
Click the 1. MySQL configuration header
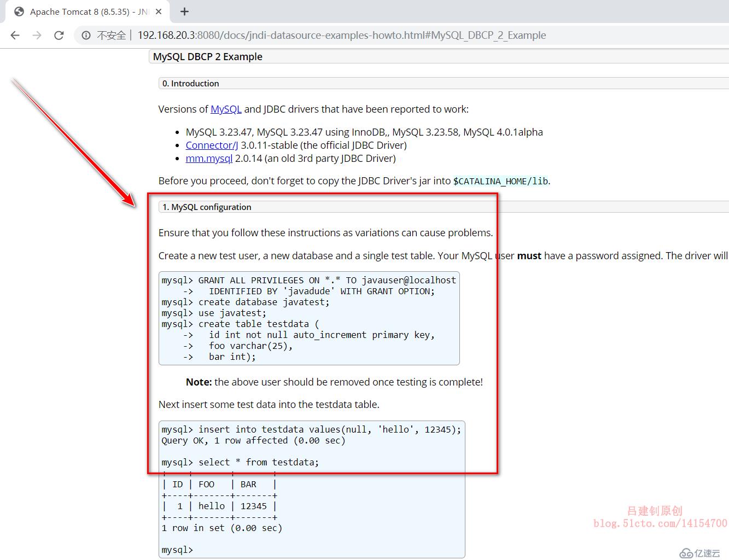tap(207, 207)
